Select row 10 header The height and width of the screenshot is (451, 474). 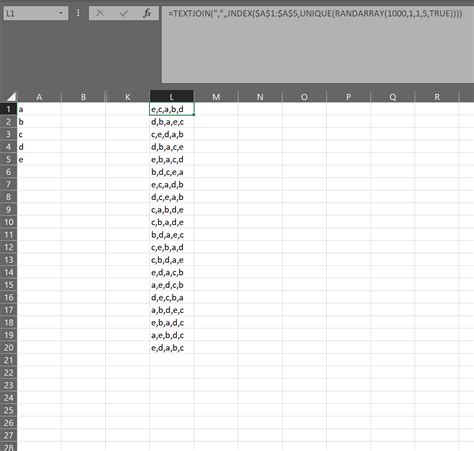point(9,222)
